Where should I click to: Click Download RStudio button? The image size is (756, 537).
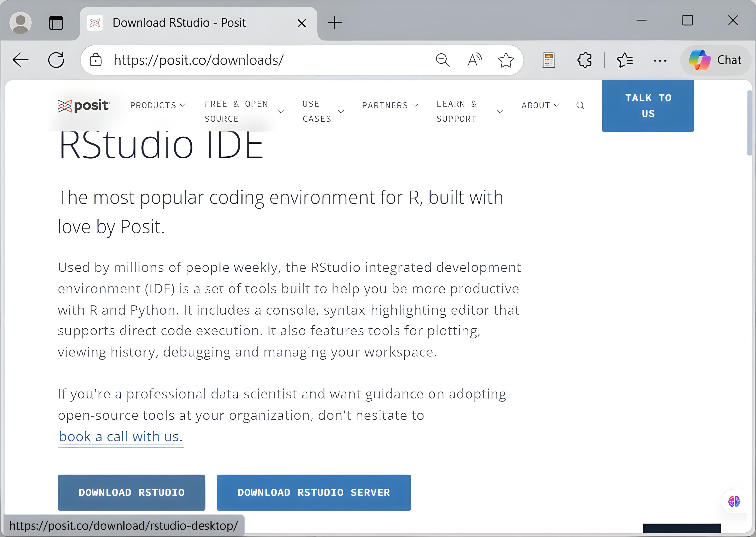click(x=131, y=492)
